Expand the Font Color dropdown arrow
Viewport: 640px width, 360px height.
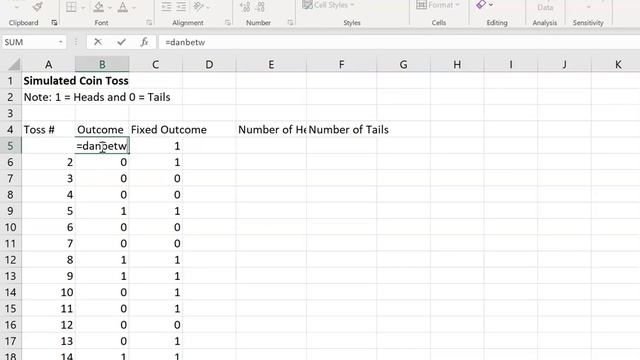(x=134, y=7)
